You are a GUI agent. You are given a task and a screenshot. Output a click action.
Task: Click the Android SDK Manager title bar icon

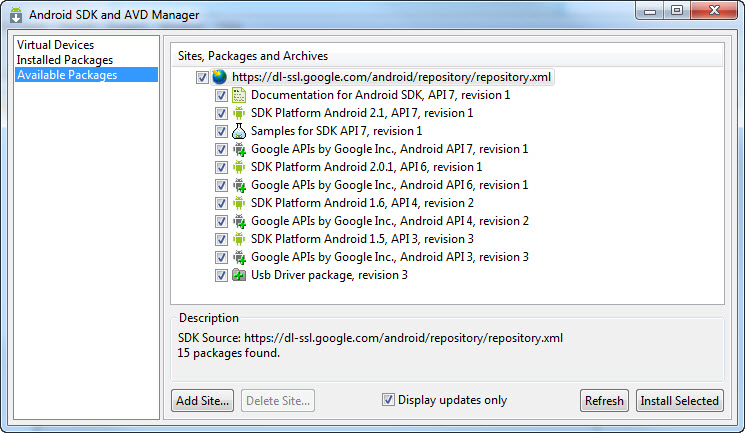pos(16,15)
